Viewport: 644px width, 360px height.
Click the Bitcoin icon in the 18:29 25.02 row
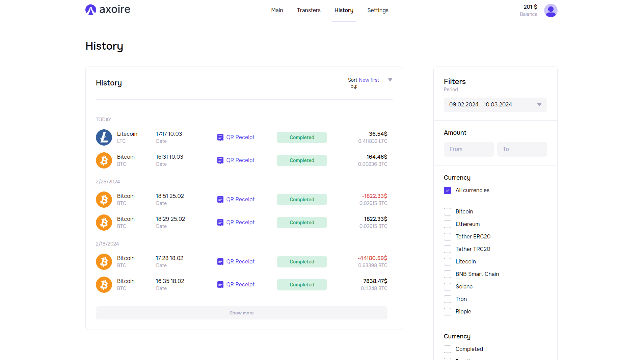(x=104, y=223)
